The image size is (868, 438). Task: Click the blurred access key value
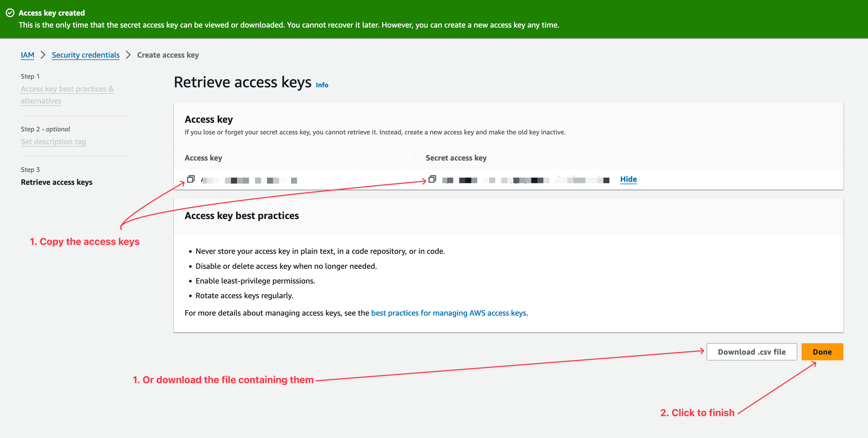click(x=249, y=181)
